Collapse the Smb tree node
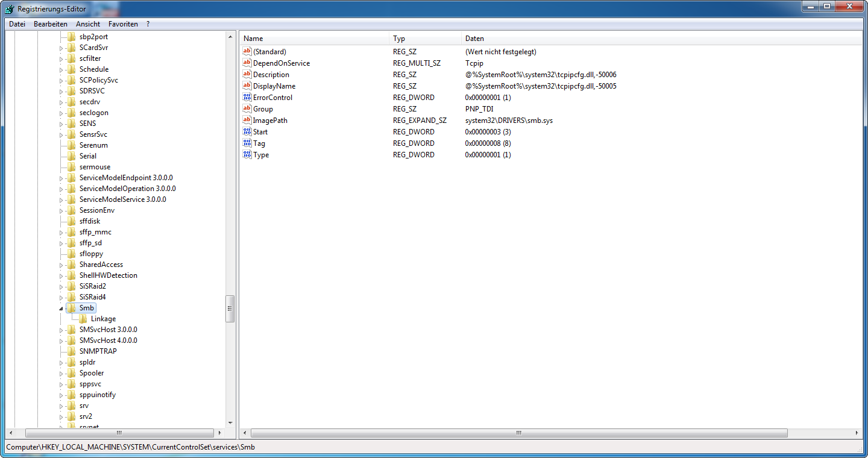Viewport: 868px width, 458px height. point(61,309)
